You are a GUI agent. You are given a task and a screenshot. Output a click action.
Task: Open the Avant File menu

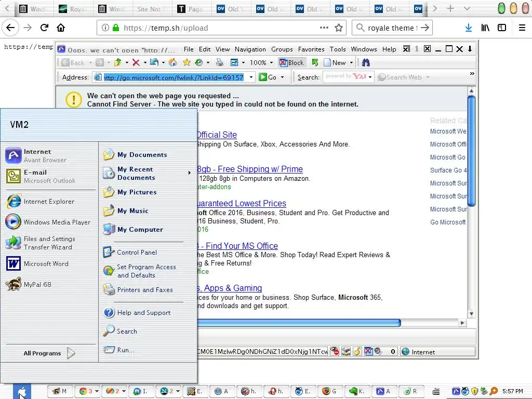tap(189, 49)
